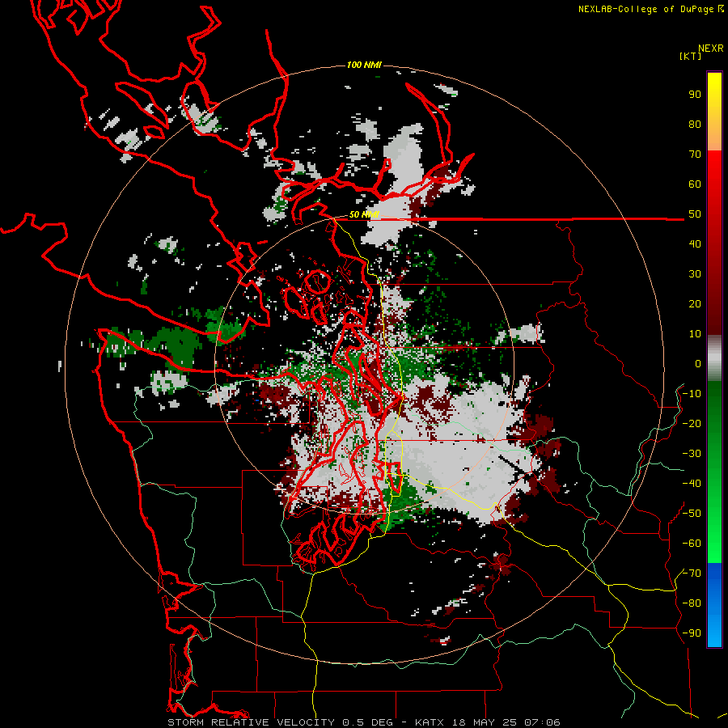Click the 40 value on velocity scale

(x=695, y=243)
